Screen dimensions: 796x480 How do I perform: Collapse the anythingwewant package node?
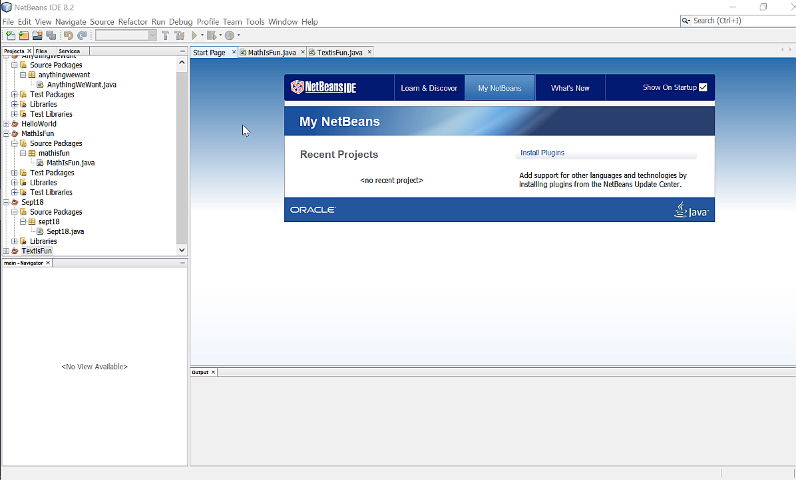tap(23, 75)
